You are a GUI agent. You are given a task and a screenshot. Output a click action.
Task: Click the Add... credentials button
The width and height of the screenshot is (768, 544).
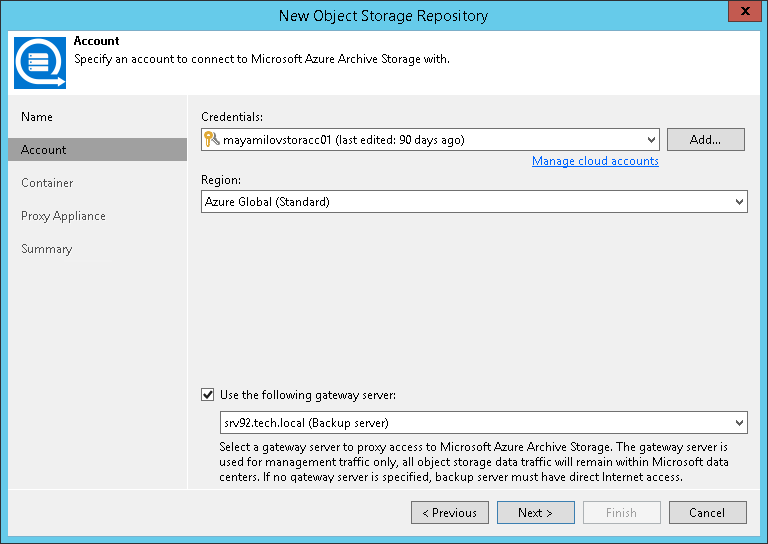pyautogui.click(x=705, y=140)
